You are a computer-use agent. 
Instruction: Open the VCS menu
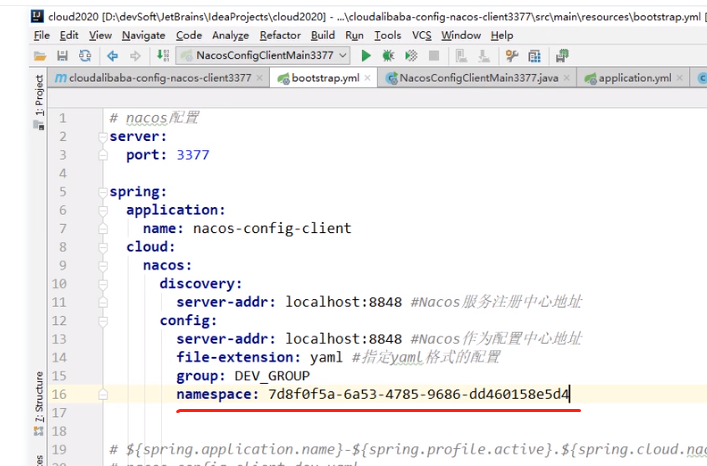pyautogui.click(x=422, y=36)
